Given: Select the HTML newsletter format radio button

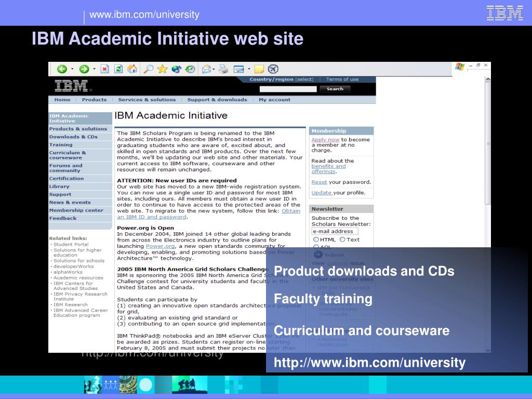Looking at the screenshot, I should tap(316, 240).
